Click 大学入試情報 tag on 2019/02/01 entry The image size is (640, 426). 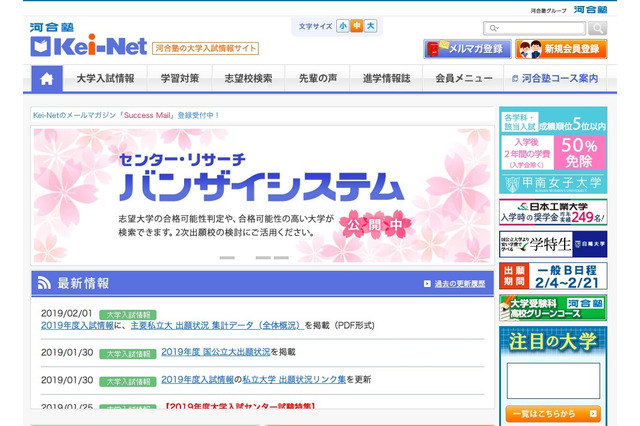[x=128, y=315]
